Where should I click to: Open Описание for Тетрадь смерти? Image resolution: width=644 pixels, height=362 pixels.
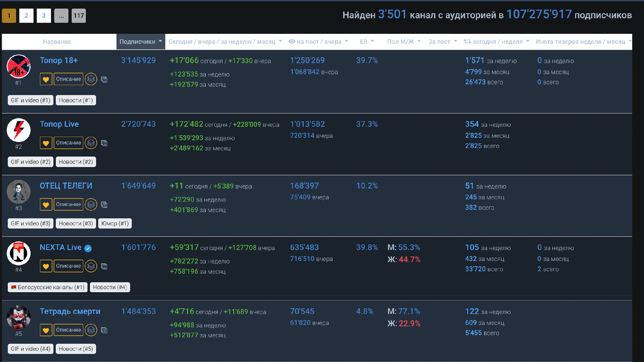[x=69, y=330]
